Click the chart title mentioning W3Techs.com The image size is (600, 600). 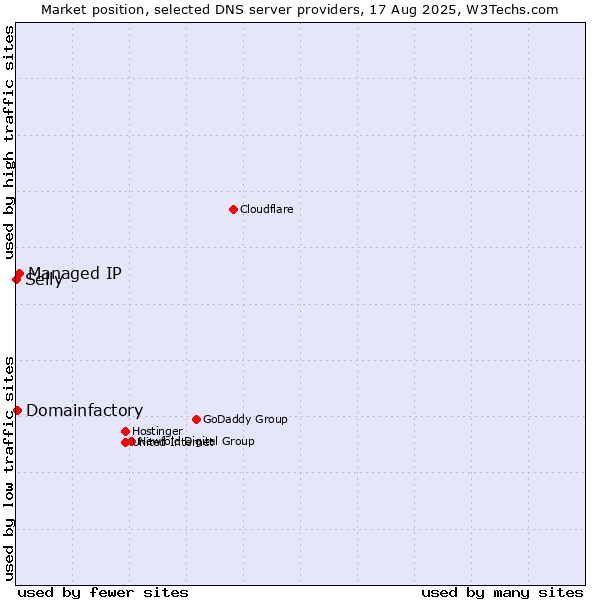point(300,10)
